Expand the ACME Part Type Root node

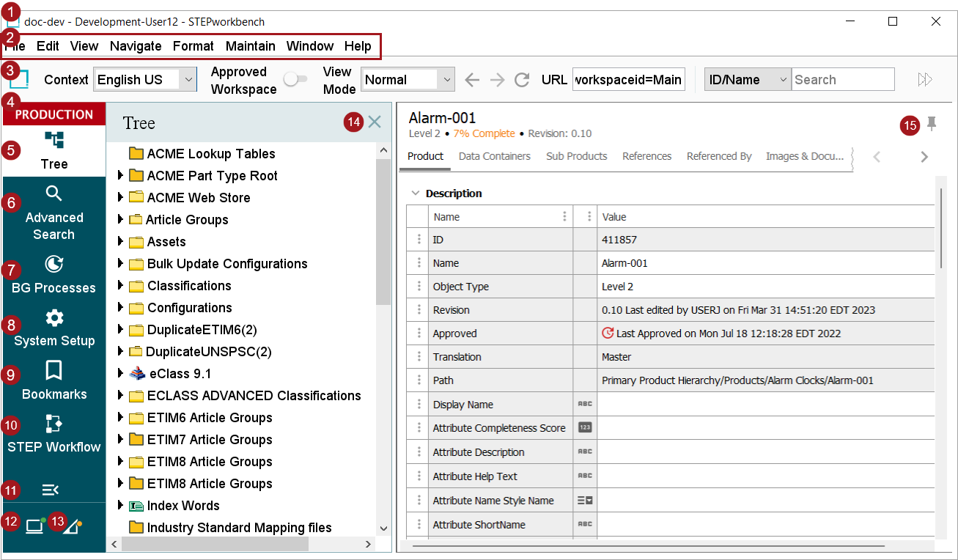point(121,176)
